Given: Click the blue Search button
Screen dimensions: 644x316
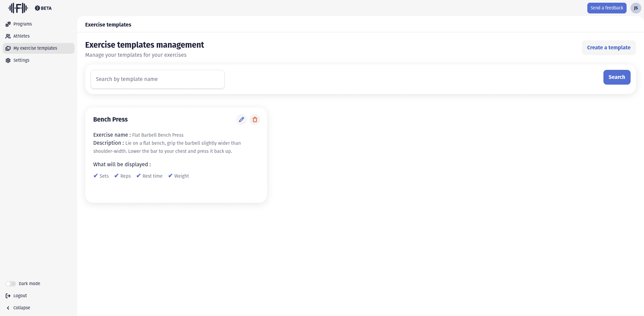Looking at the screenshot, I should [616, 77].
